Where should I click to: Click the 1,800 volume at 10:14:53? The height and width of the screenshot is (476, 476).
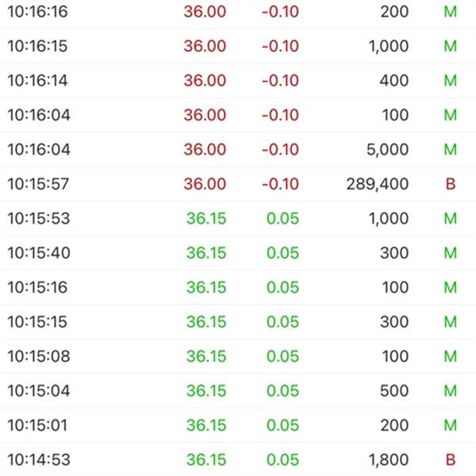389,459
